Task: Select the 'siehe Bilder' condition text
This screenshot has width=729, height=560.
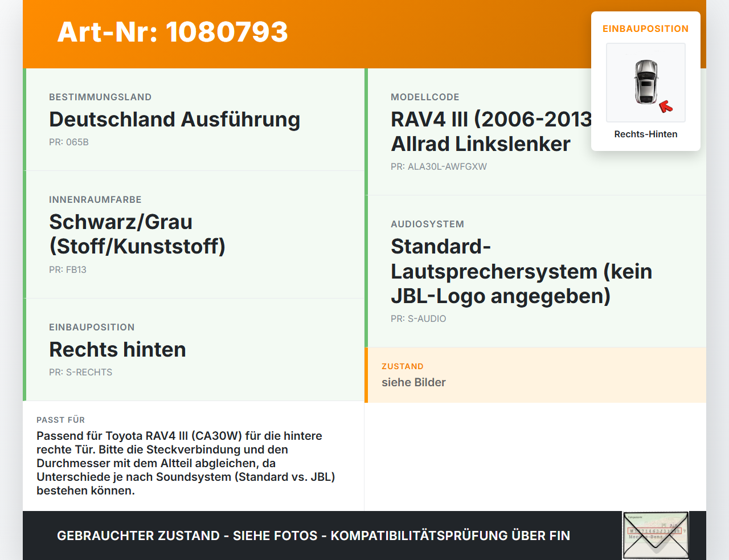Action: [413, 383]
